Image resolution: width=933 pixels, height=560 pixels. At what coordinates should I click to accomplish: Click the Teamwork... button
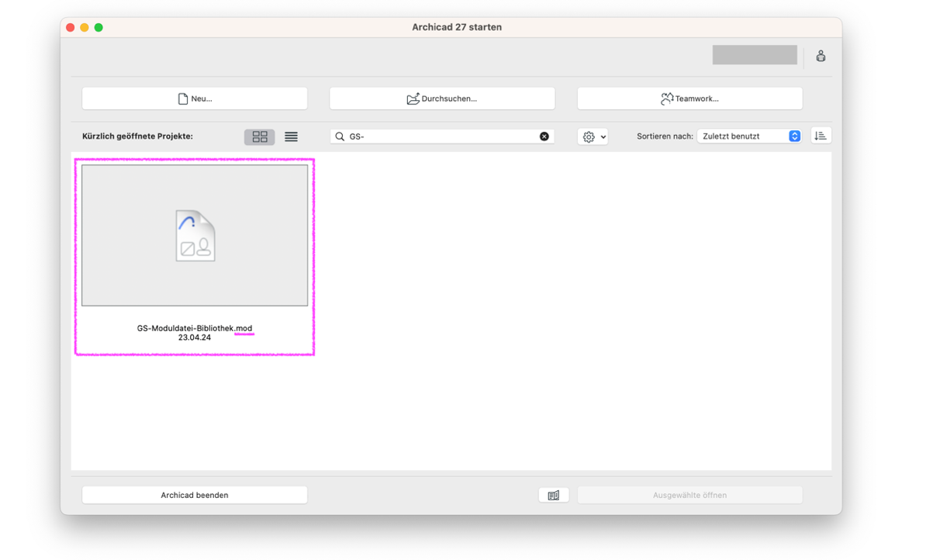[689, 99]
